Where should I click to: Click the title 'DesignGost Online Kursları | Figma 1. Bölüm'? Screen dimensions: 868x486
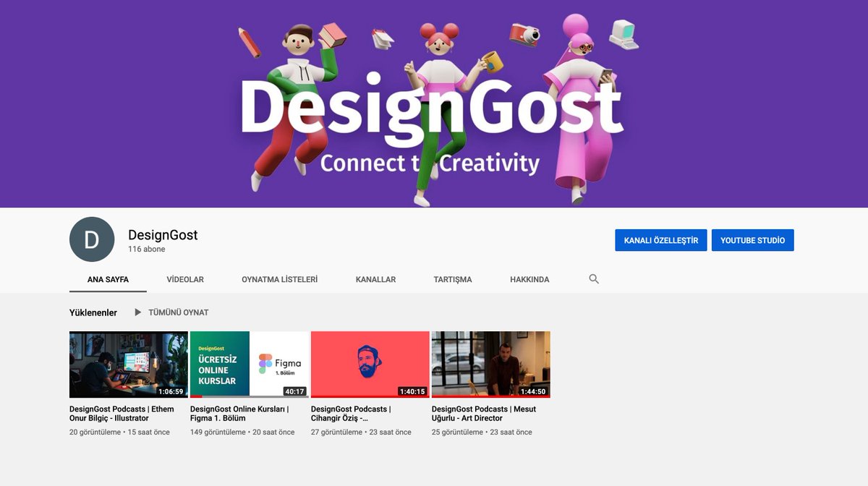pyautogui.click(x=239, y=414)
